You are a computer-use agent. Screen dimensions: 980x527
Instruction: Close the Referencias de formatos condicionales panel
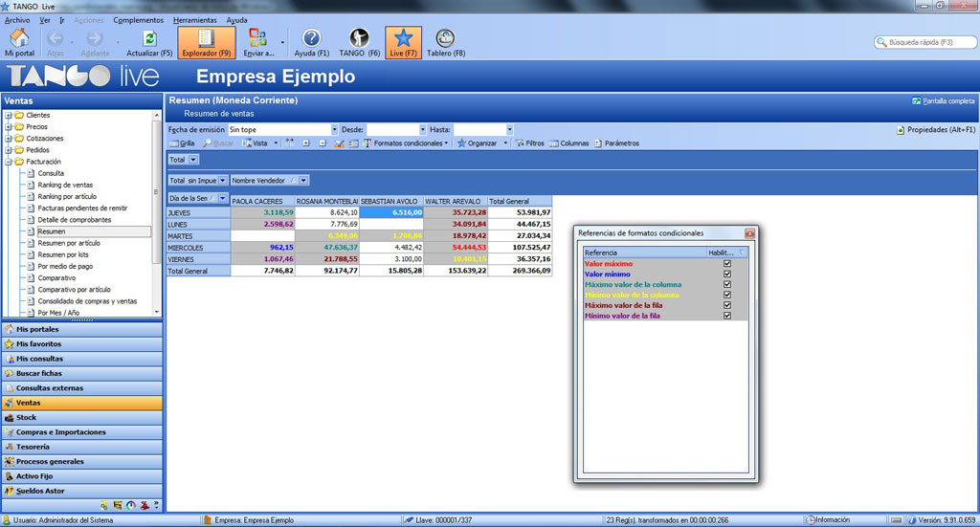[x=749, y=233]
